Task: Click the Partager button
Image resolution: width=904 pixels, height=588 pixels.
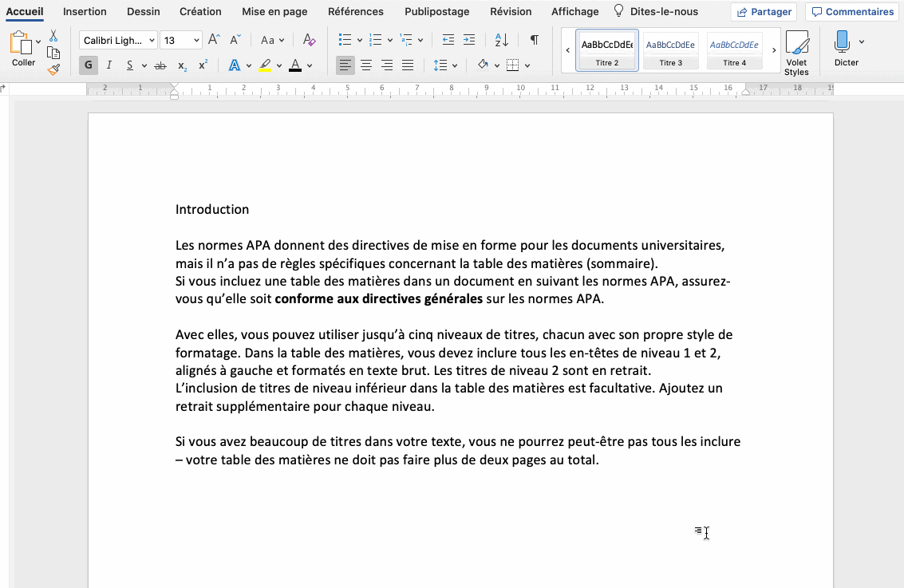Action: 764,11
